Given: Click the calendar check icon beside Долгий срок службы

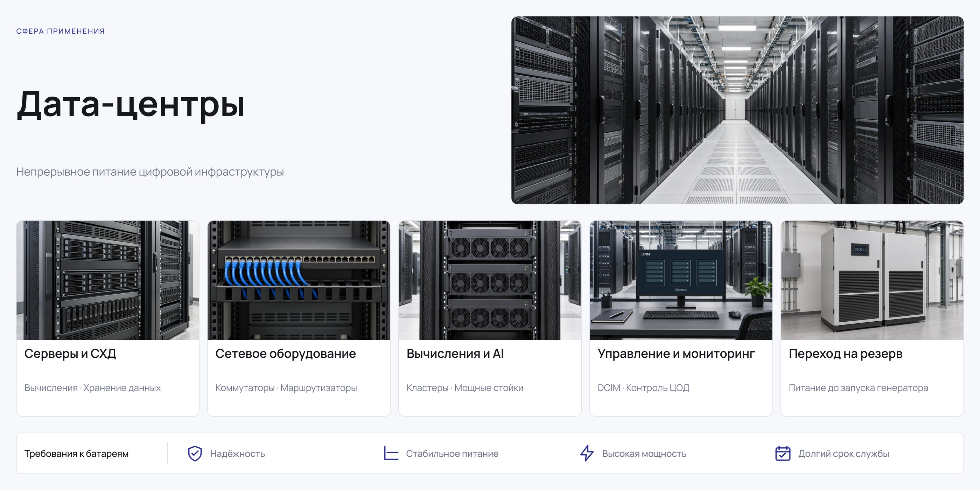Looking at the screenshot, I should [x=783, y=453].
